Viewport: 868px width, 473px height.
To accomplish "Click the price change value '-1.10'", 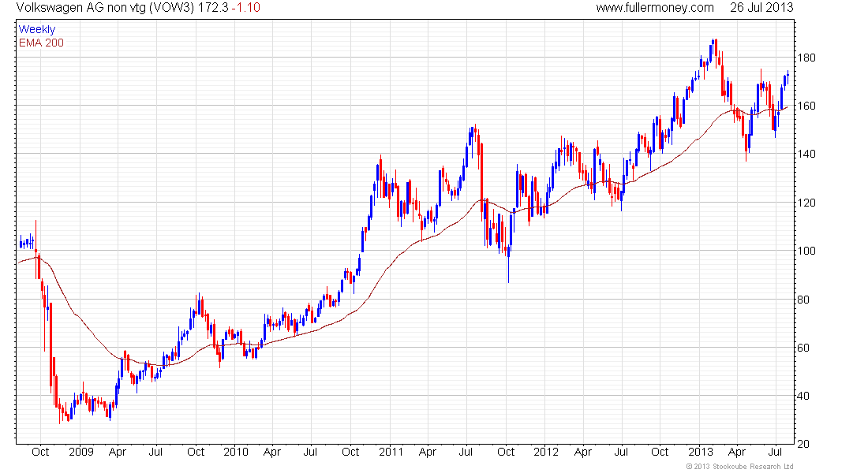I will 245,8.
